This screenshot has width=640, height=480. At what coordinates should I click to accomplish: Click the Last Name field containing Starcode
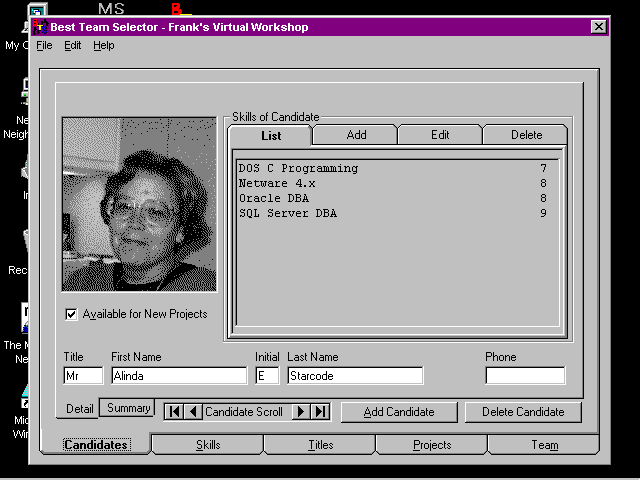coord(354,376)
